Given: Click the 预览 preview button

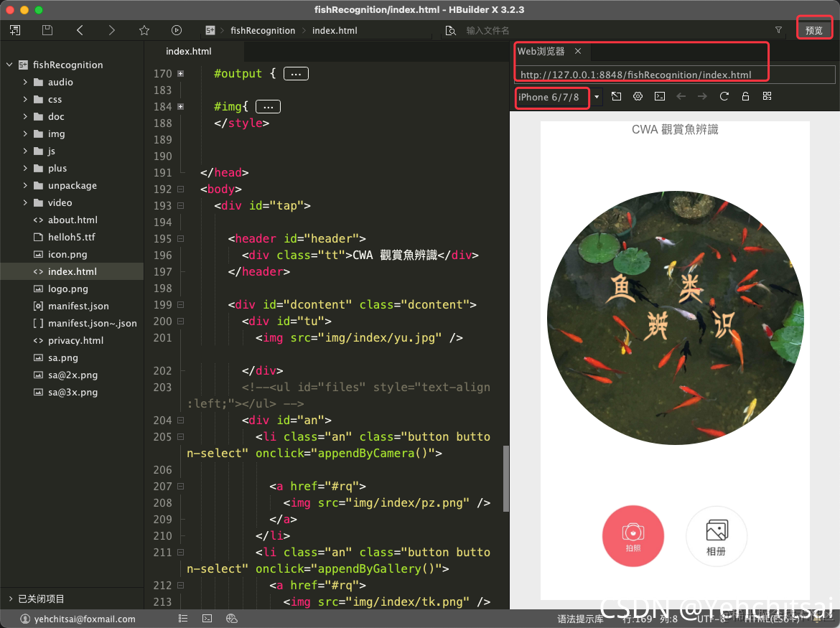Looking at the screenshot, I should point(813,31).
